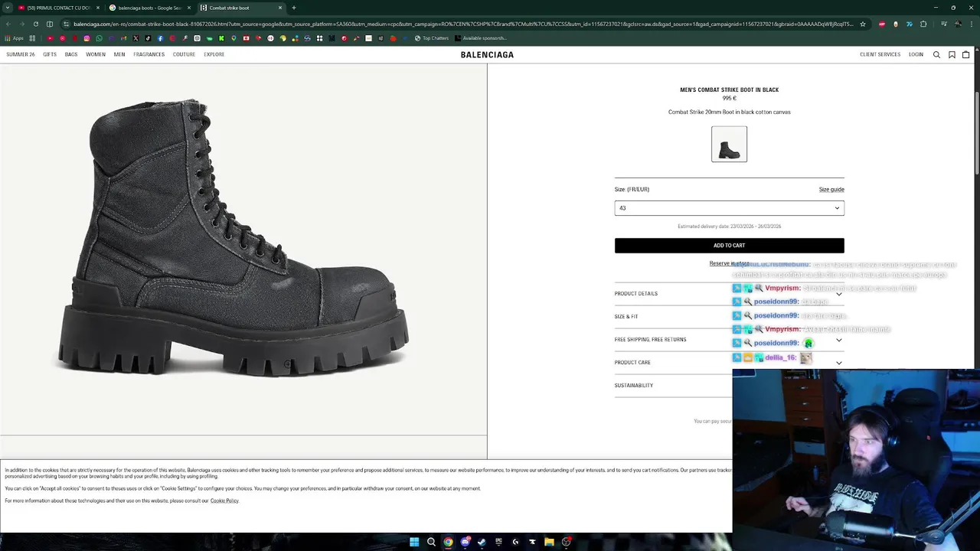
Task: Open the site information icon in address bar
Action: click(66, 24)
